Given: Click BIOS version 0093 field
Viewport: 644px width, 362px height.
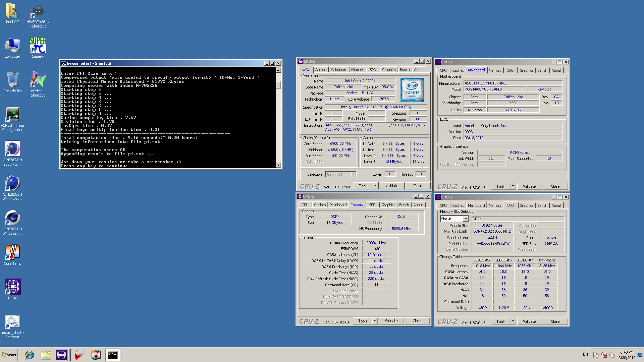Looking at the screenshot, I should [513, 132].
